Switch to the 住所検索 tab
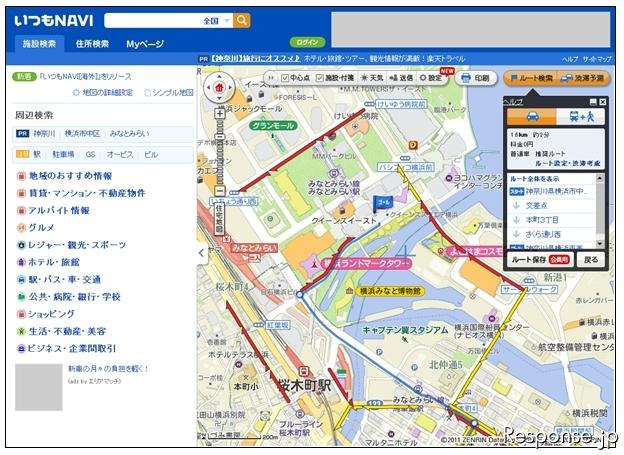This screenshot has height=455, width=624. tap(92, 44)
